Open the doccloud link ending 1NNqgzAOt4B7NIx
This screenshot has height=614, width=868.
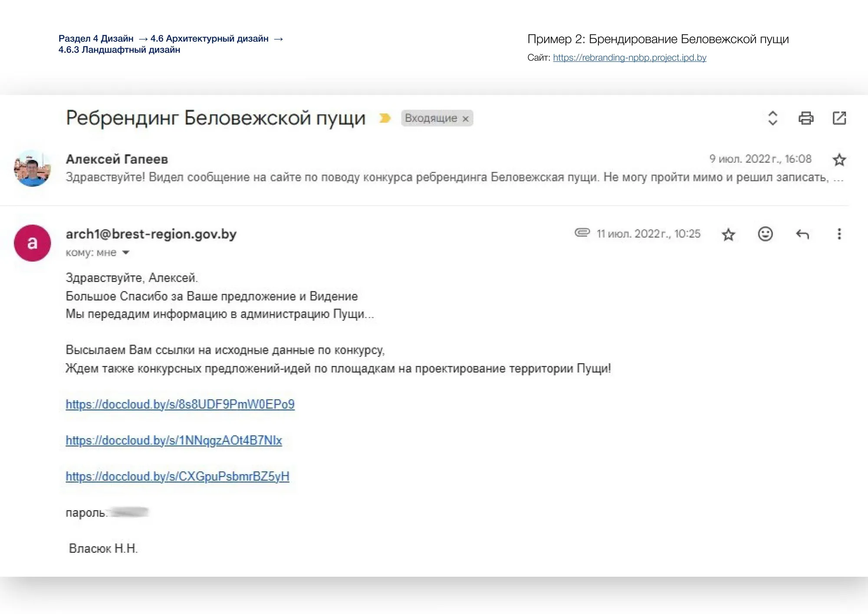click(174, 440)
